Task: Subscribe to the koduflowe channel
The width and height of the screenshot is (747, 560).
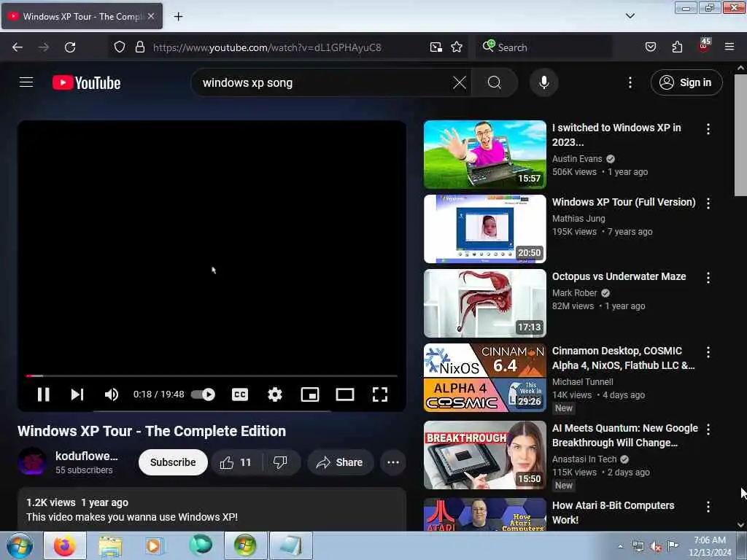Action: tap(173, 462)
